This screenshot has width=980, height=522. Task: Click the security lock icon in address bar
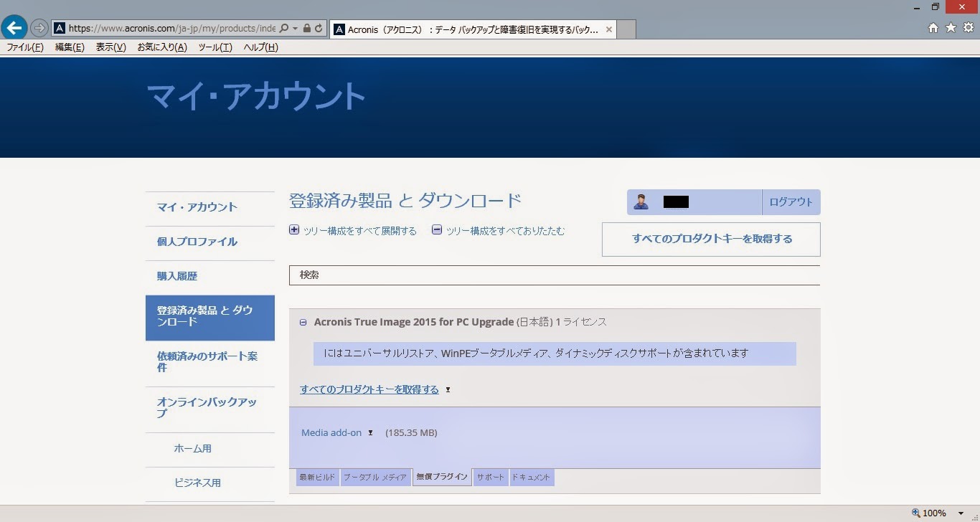pos(307,29)
